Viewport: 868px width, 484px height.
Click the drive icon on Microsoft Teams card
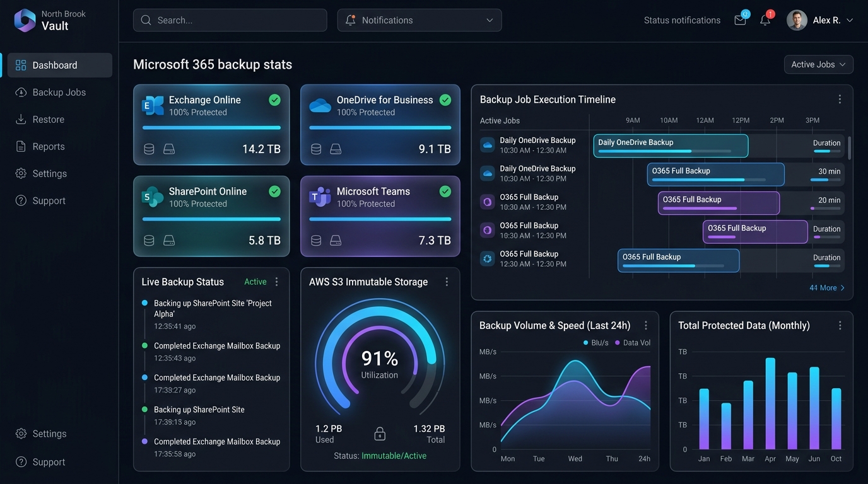336,241
